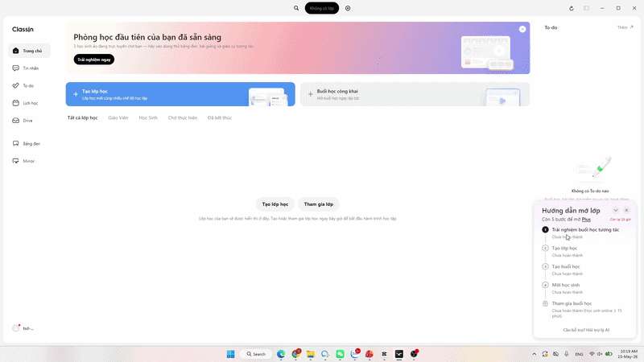Click the ENG language indicator
This screenshot has width=644, height=362.
coord(579,354)
